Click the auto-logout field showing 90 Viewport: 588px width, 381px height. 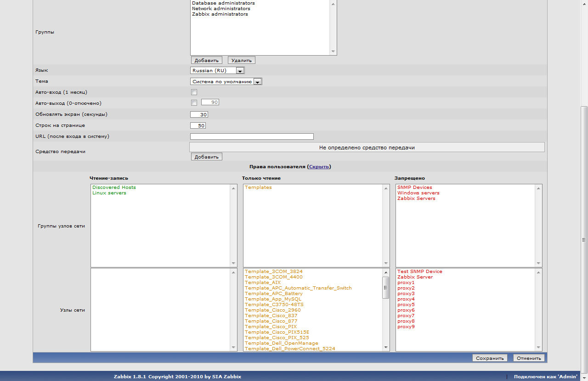click(210, 102)
